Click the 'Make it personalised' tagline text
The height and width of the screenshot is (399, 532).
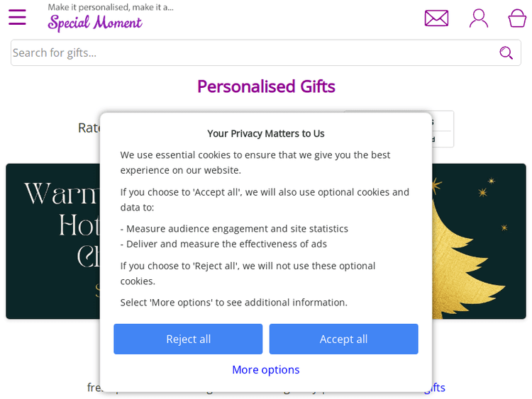click(x=111, y=7)
